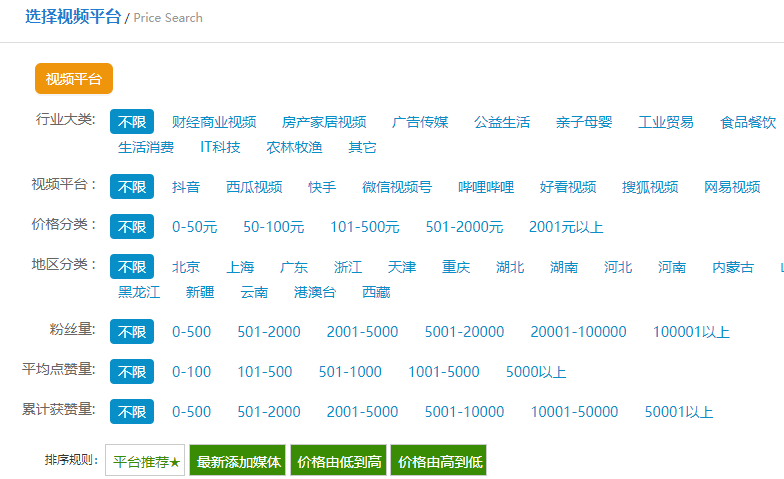Filter region by 浙江
Image resolution: width=784 pixels, height=479 pixels.
click(x=348, y=267)
